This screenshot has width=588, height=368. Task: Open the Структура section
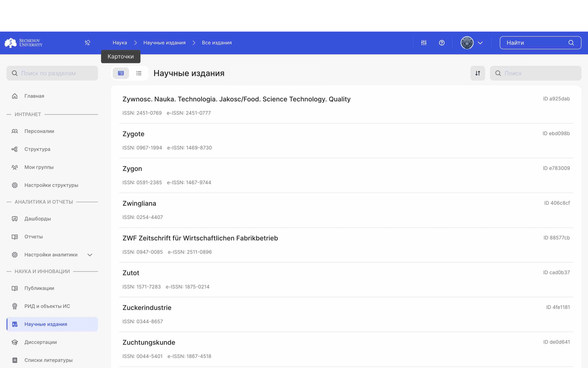point(52,149)
